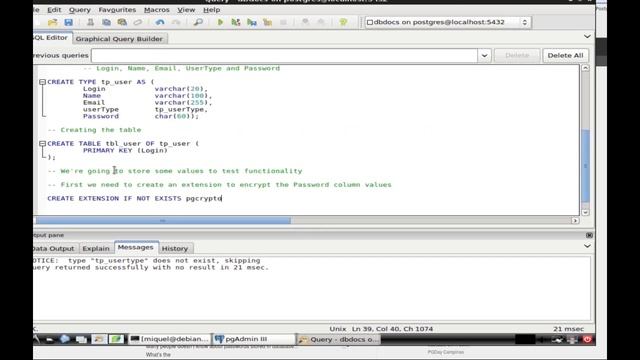Switch to pgAdmin III window in taskbar
640x360 pixels.
point(254,339)
